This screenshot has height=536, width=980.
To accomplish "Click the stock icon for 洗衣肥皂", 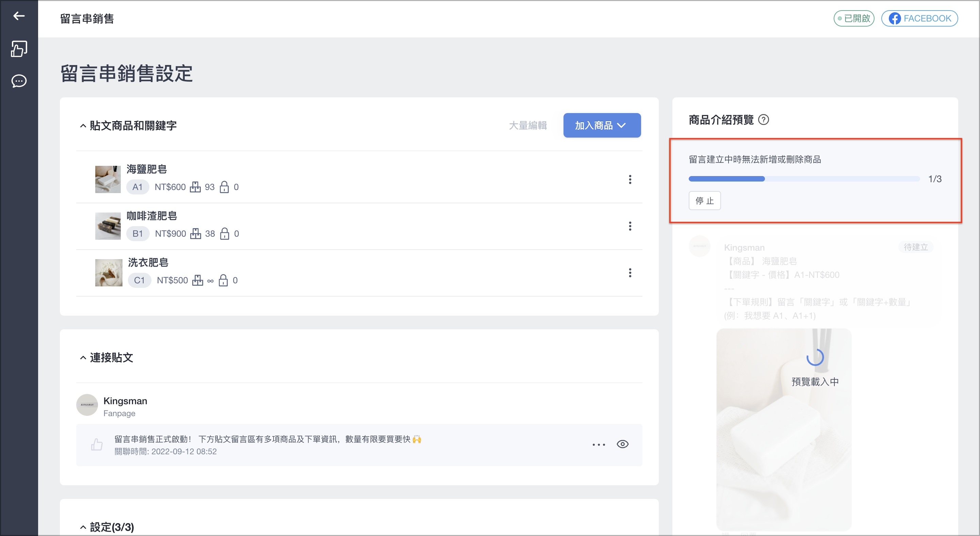I will 197,280.
